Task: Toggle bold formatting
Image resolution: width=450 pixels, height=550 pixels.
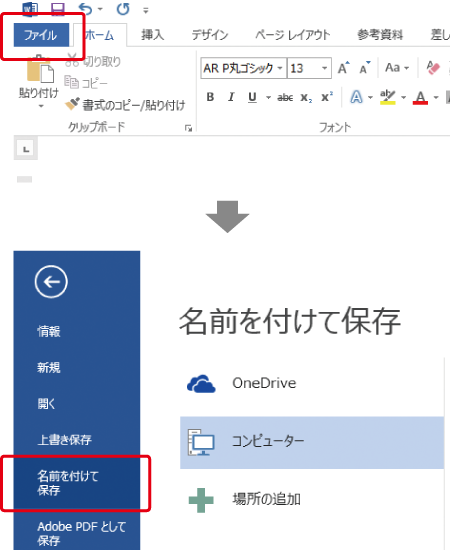Action: click(210, 97)
